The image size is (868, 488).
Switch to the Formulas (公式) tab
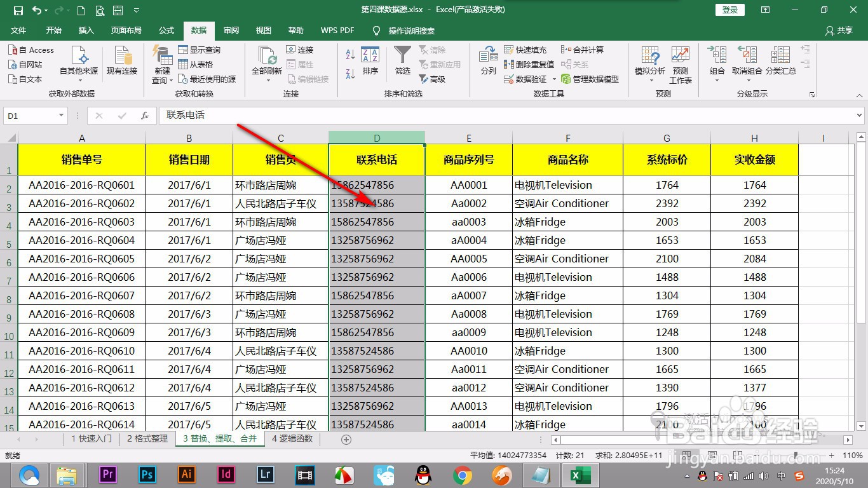click(166, 30)
